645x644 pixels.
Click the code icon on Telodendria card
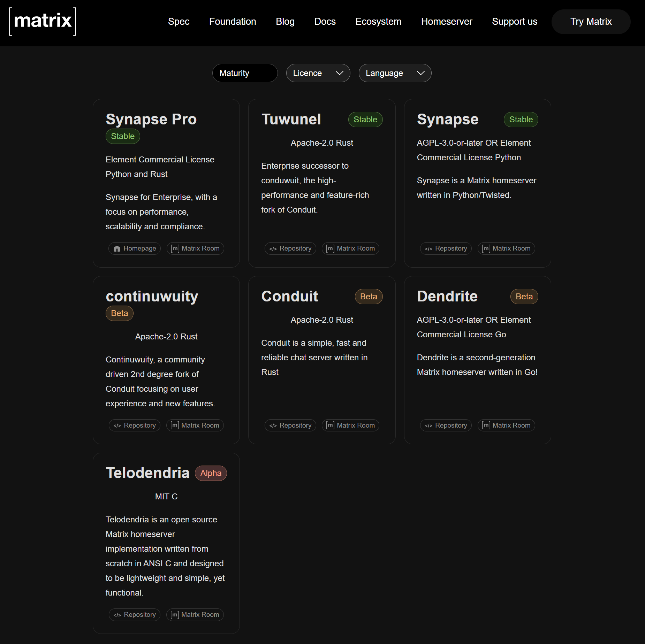click(x=117, y=615)
